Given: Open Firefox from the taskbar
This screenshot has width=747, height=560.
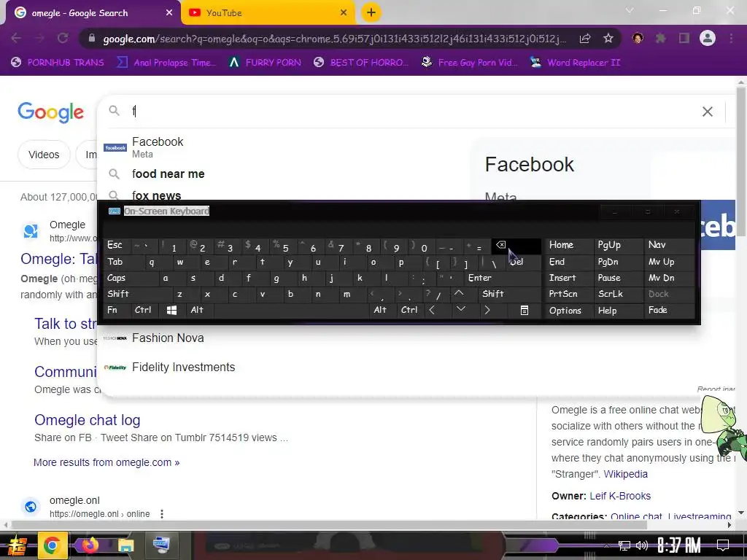Looking at the screenshot, I should [90, 545].
